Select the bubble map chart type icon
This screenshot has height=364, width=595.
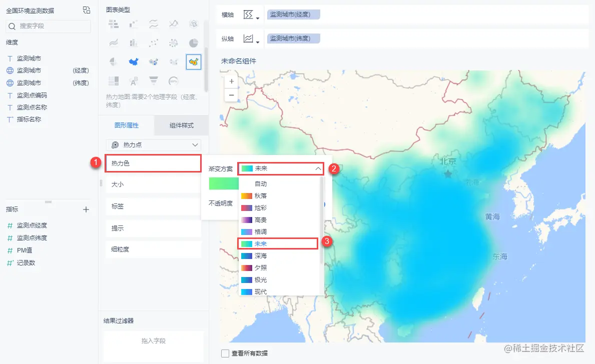pyautogui.click(x=154, y=62)
